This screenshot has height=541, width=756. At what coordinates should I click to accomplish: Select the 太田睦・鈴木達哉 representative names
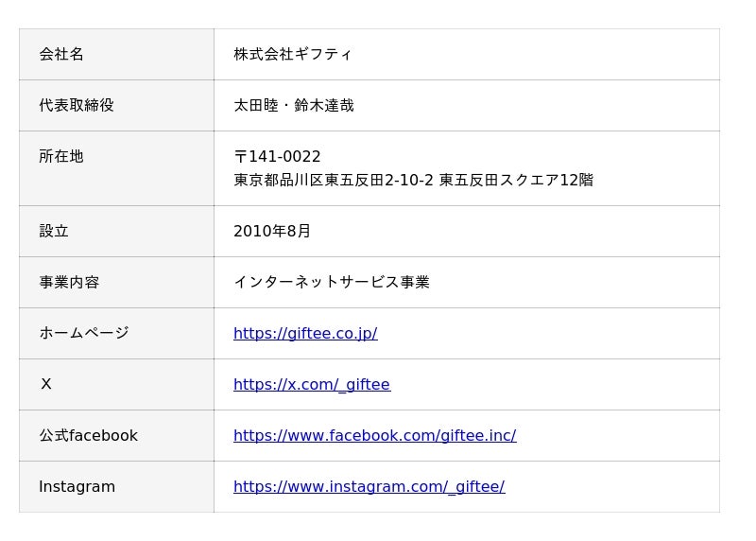(x=294, y=105)
